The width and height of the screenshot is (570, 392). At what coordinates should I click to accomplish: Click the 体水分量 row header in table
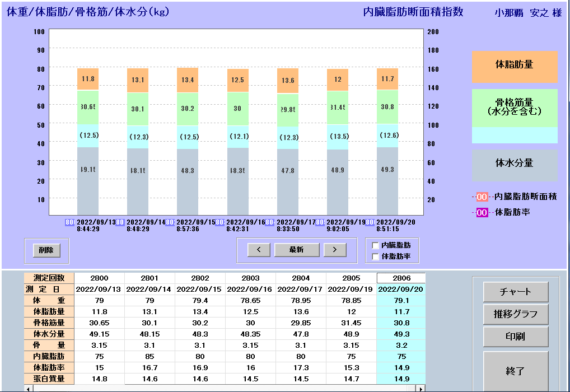49,334
